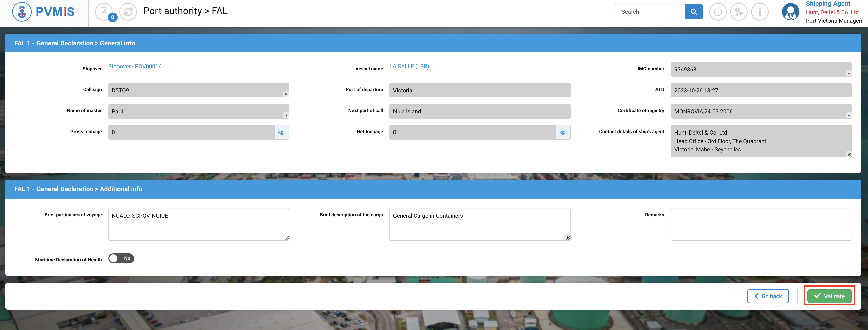The height and width of the screenshot is (330, 868).
Task: Open the Stopover - POV00014 link
Action: pyautogui.click(x=135, y=67)
